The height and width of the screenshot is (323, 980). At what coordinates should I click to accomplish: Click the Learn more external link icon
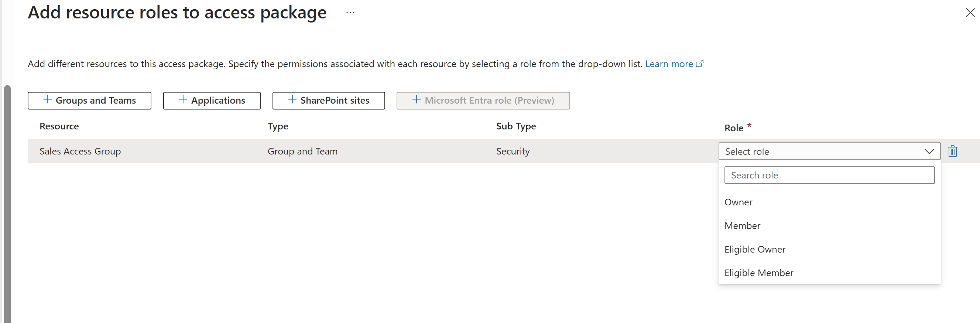[x=700, y=64]
